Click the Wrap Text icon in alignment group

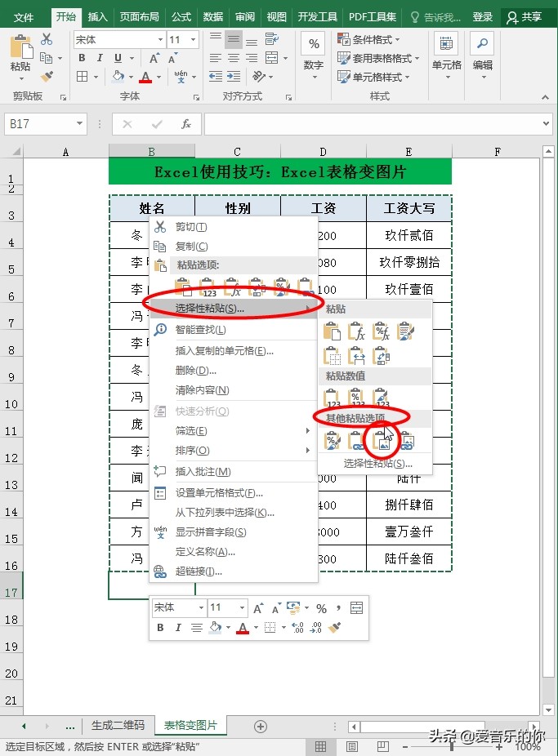[x=271, y=39]
